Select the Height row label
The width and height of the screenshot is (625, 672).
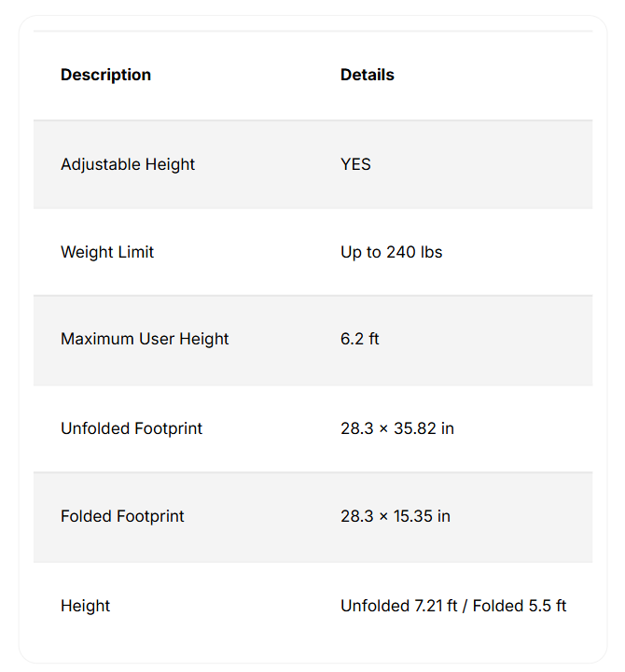[86, 606]
